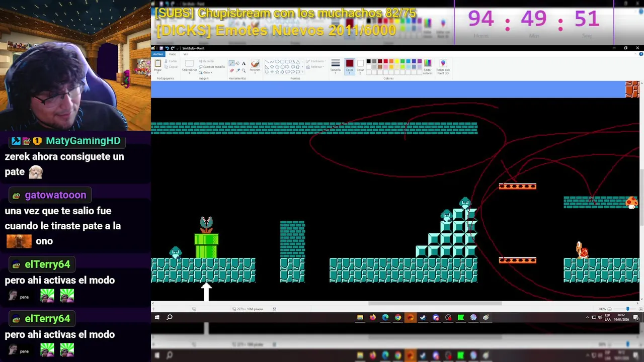Click the Cortar scissors command
This screenshot has height=362, width=644.
click(171, 61)
